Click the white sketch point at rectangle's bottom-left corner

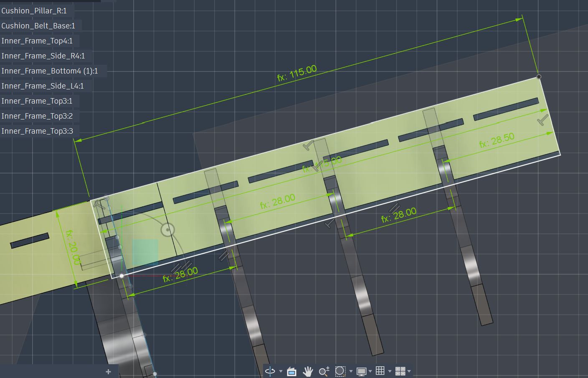point(122,276)
